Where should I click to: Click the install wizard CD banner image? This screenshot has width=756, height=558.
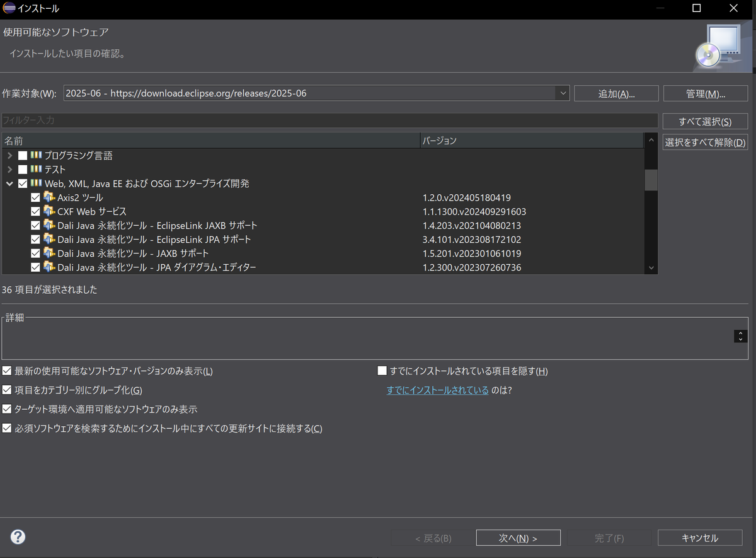pos(723,46)
